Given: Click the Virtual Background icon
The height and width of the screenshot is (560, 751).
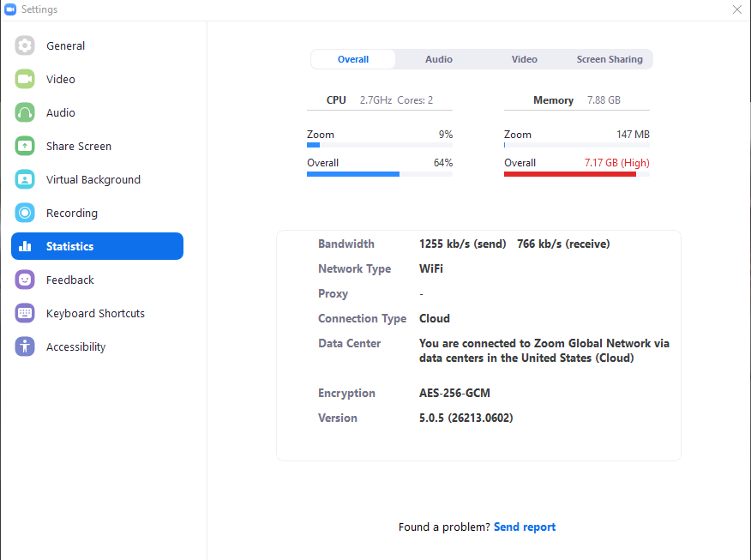Looking at the screenshot, I should pyautogui.click(x=25, y=179).
